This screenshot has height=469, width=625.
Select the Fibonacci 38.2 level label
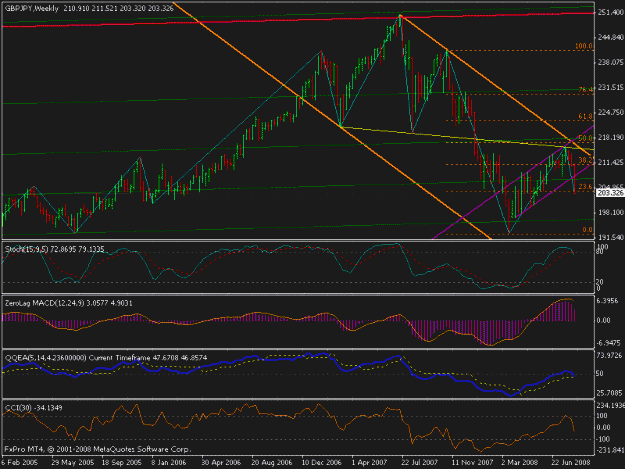point(586,160)
